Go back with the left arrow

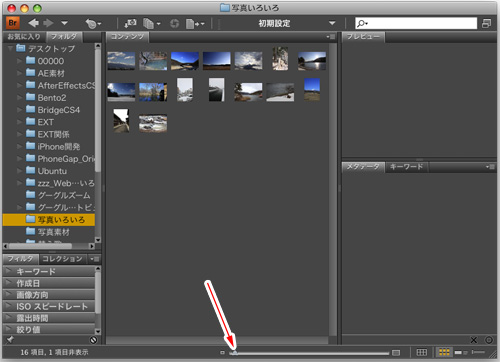click(33, 23)
